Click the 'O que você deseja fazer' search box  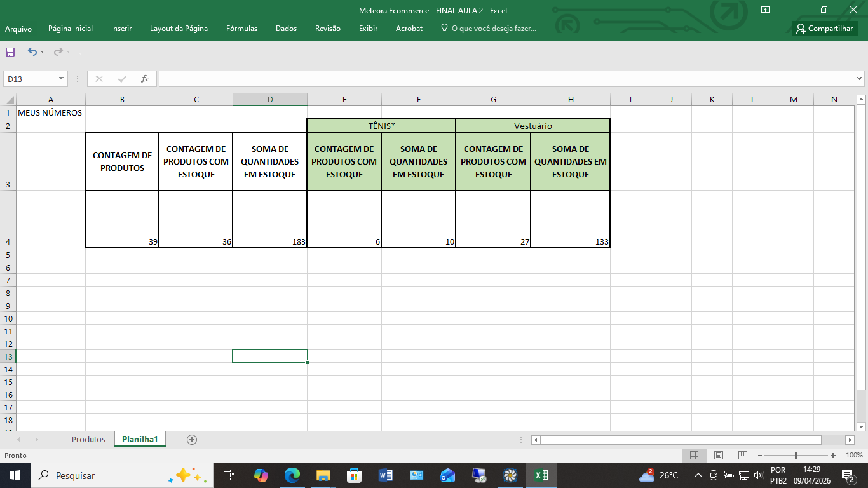click(x=489, y=29)
